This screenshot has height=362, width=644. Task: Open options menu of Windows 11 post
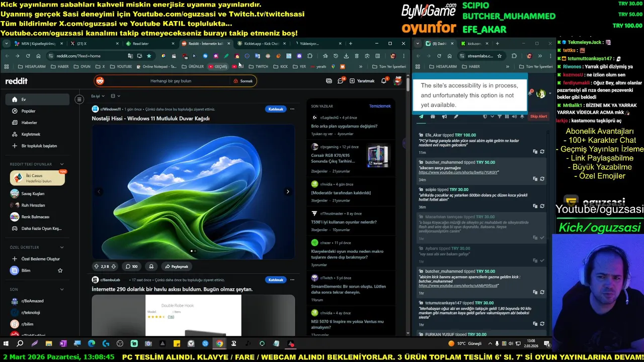point(292,109)
